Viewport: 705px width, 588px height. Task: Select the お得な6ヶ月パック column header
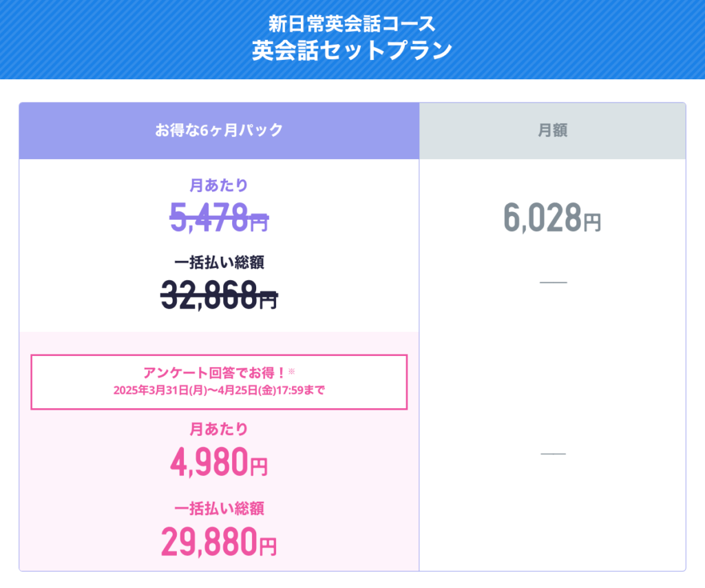click(219, 130)
